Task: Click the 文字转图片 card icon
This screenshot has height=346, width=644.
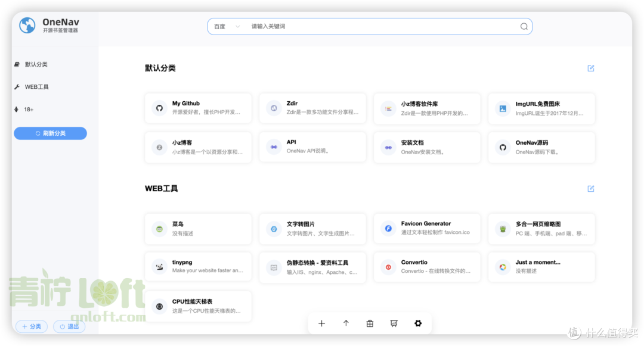Action: tap(274, 229)
